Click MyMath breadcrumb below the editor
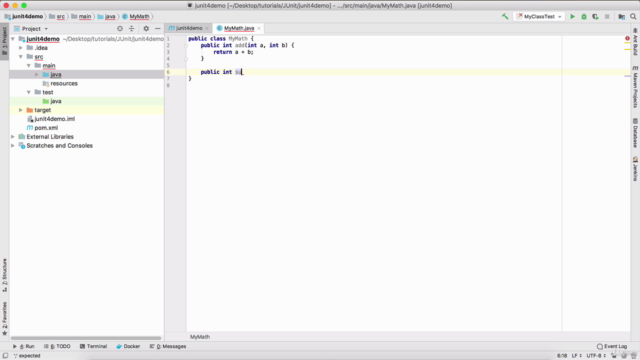640x360 pixels. coord(200,337)
